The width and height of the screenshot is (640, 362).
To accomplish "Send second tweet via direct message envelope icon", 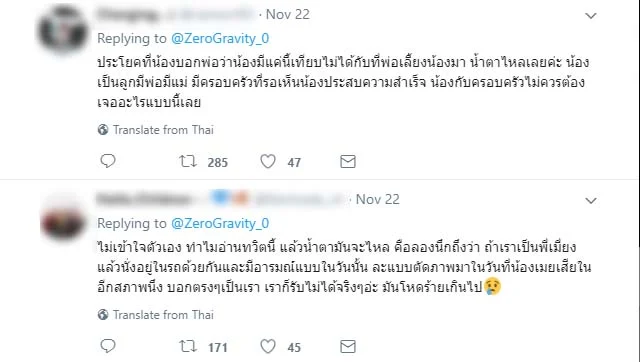I will [x=348, y=346].
